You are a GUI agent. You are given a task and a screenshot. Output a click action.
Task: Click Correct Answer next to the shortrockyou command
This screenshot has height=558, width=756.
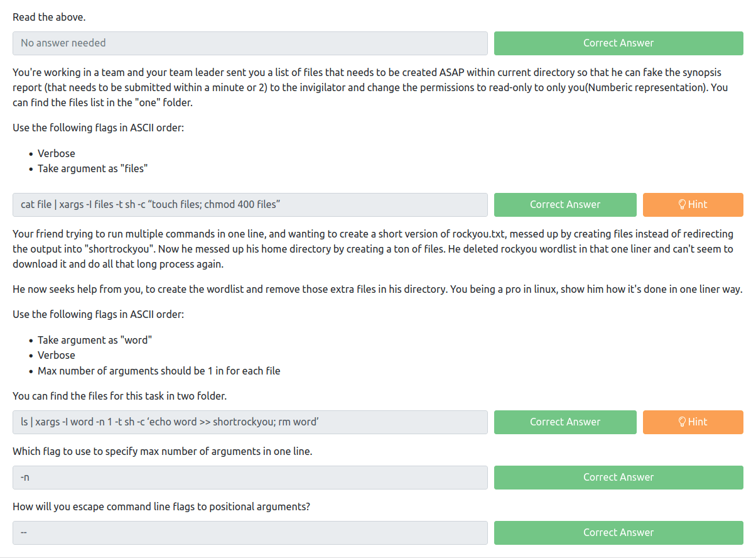coord(565,422)
